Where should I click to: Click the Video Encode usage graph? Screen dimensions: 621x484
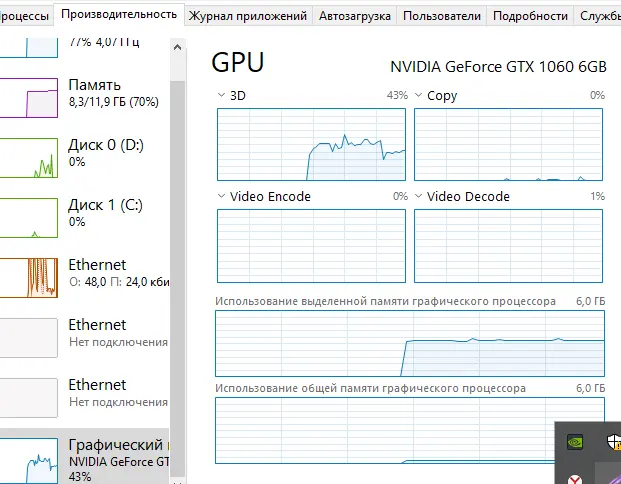click(x=311, y=246)
